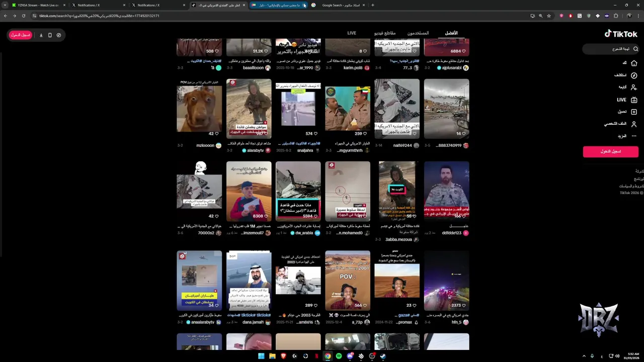Click the small pink login button top-left
Screen dimensions: 644x362
click(21, 35)
